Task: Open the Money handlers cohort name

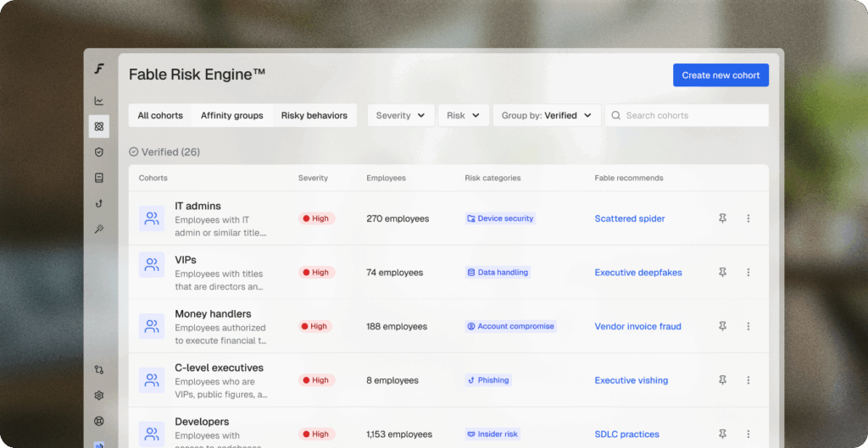Action: coord(213,313)
